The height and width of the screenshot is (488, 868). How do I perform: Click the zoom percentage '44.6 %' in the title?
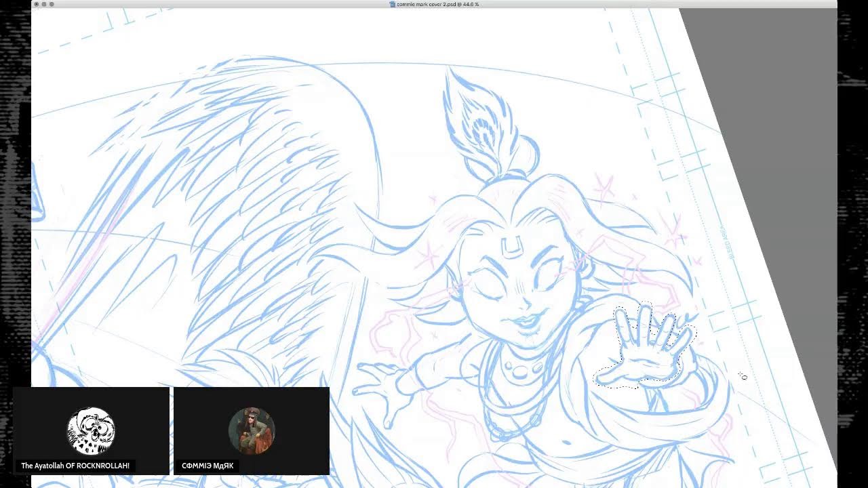pyautogui.click(x=469, y=4)
